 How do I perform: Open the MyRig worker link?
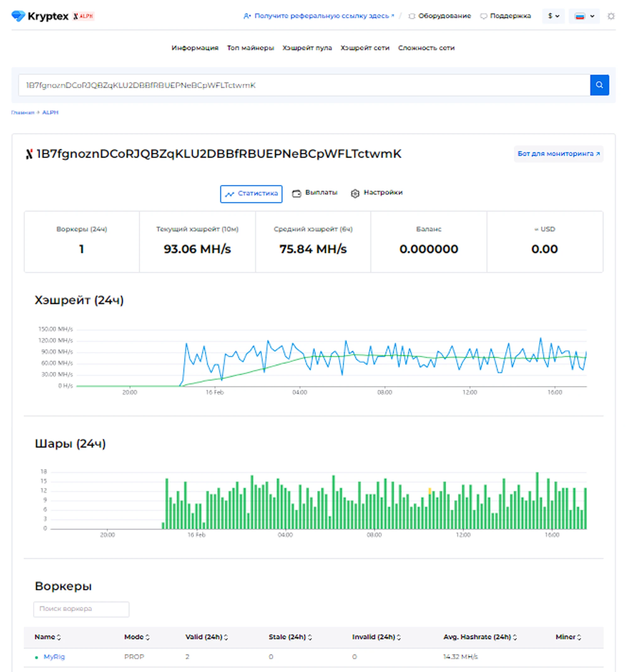pyautogui.click(x=54, y=657)
